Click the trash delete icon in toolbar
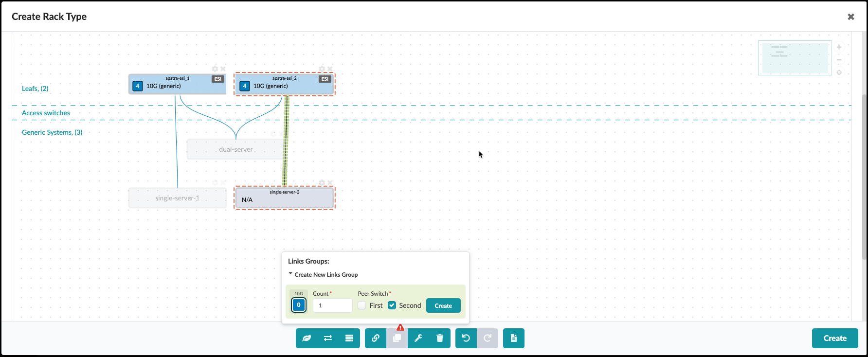The height and width of the screenshot is (357, 868). point(440,338)
